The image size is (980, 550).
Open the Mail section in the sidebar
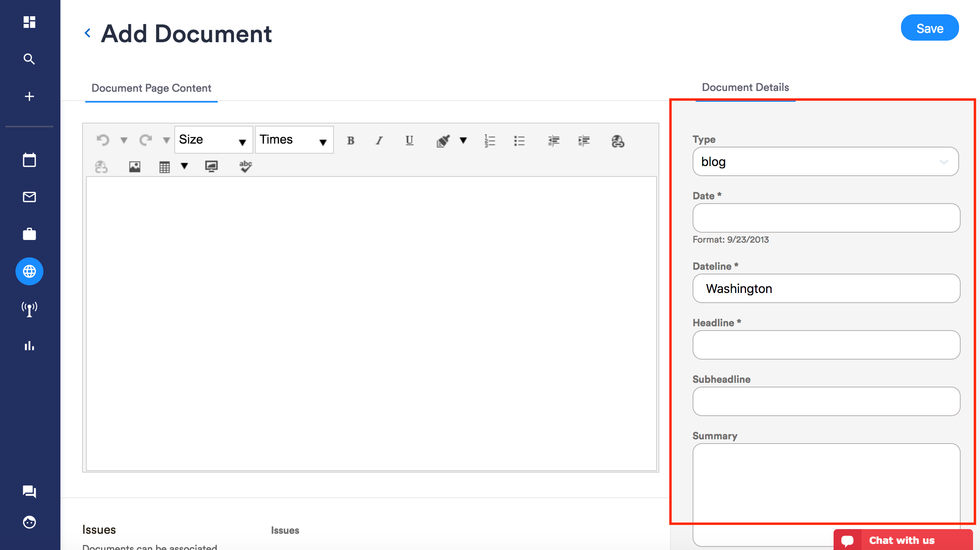coord(29,197)
